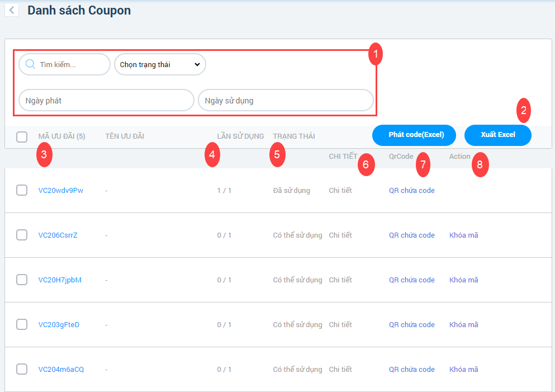Open coupon code VC206CsrrZ
Viewport: 555px width, 392px height.
(x=58, y=235)
